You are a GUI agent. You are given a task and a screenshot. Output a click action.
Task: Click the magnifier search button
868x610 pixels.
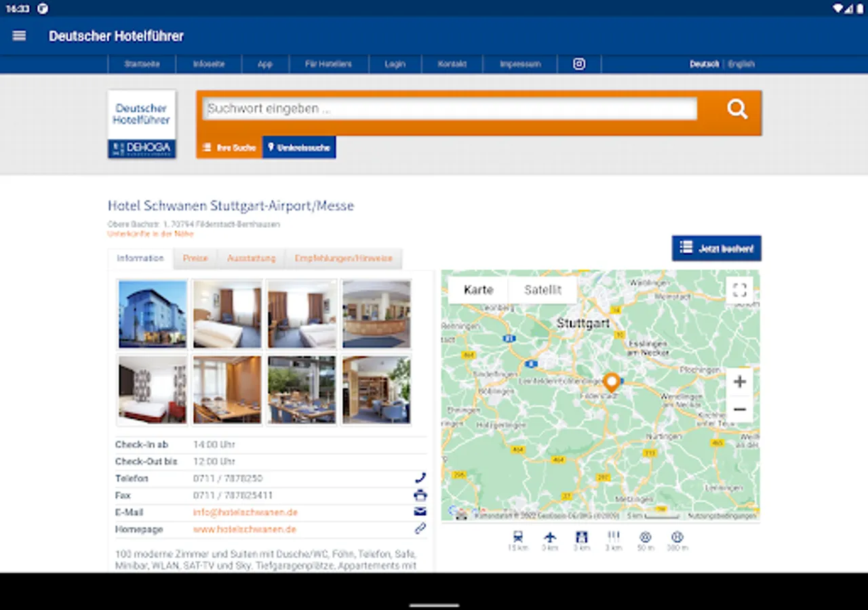(x=737, y=108)
